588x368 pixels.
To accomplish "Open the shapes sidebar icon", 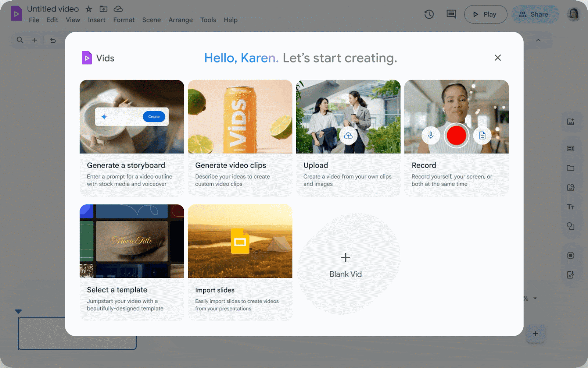I will 570,226.
